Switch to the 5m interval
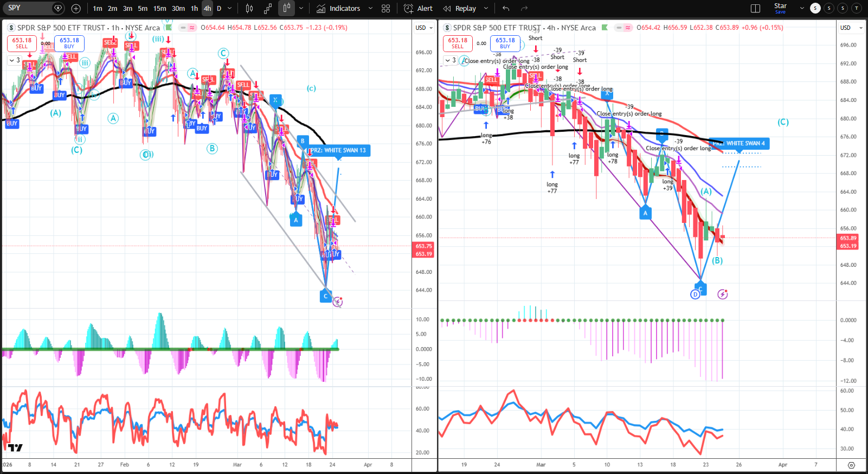Screen dimensions: 868x474 (x=143, y=8)
